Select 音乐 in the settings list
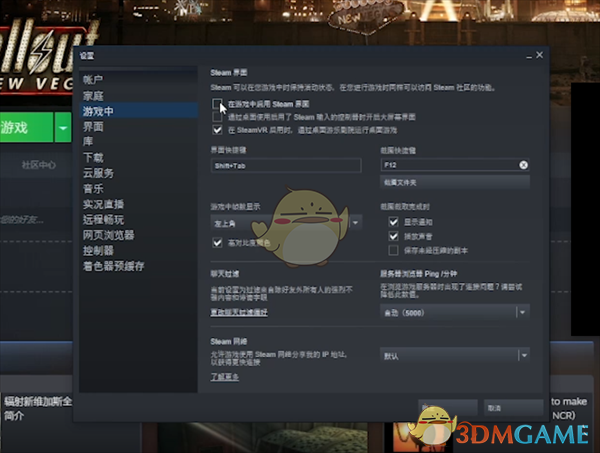Viewport: 600px width, 453px height. tap(93, 188)
